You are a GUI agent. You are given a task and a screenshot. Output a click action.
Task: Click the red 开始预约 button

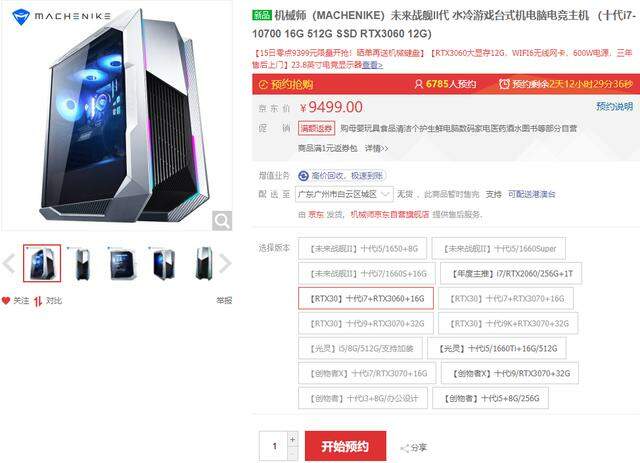click(345, 446)
